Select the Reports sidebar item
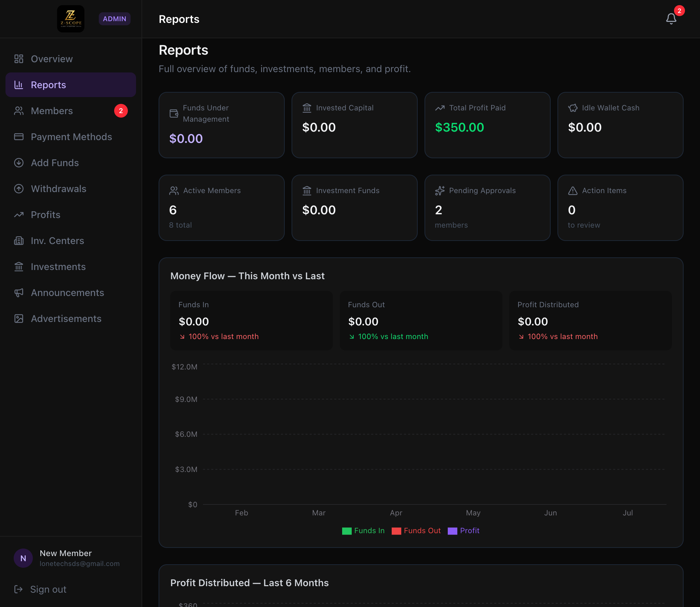 point(71,85)
